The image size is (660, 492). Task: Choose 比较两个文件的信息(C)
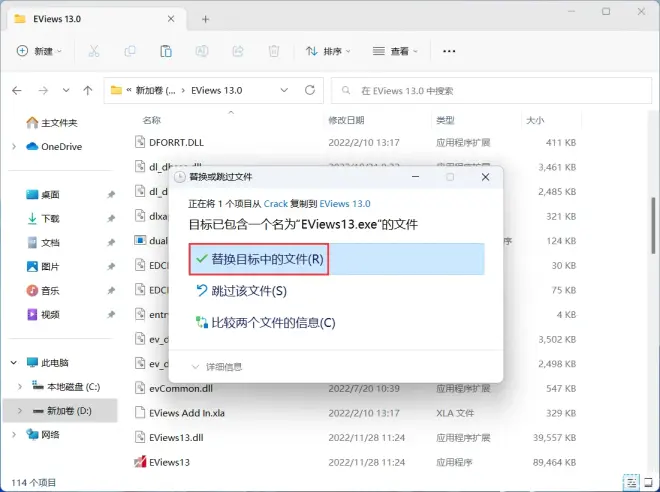click(266, 323)
